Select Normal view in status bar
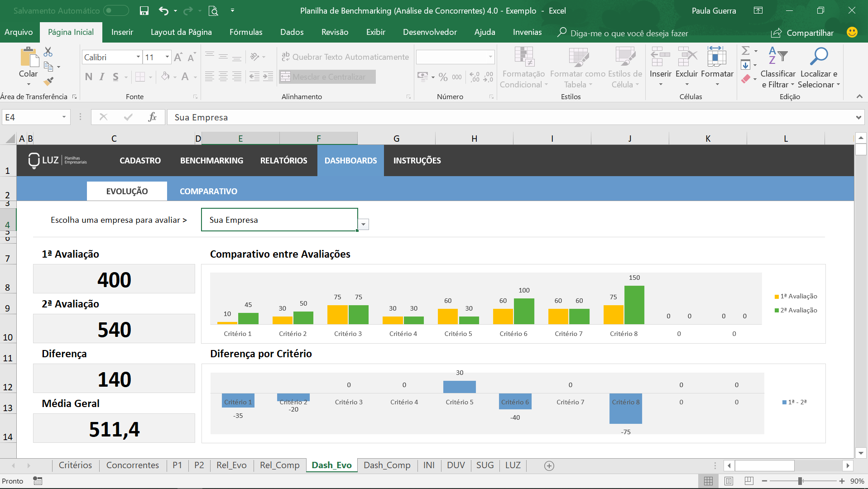 708,481
